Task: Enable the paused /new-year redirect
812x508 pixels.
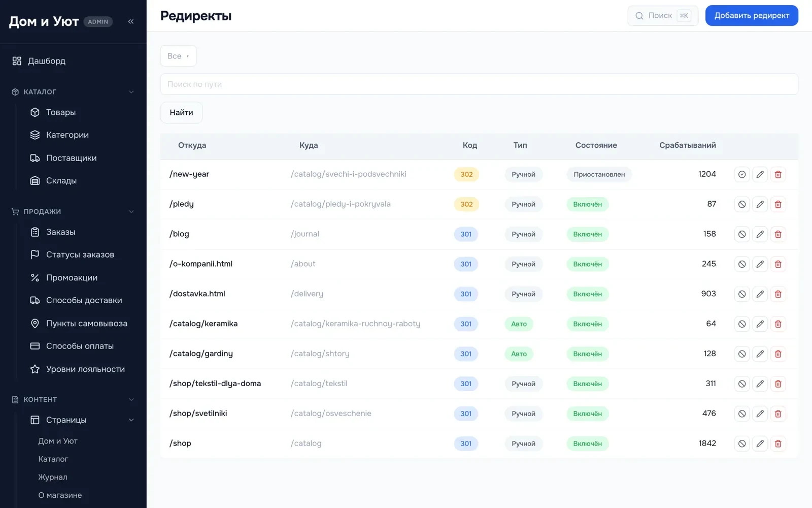Action: click(742, 174)
